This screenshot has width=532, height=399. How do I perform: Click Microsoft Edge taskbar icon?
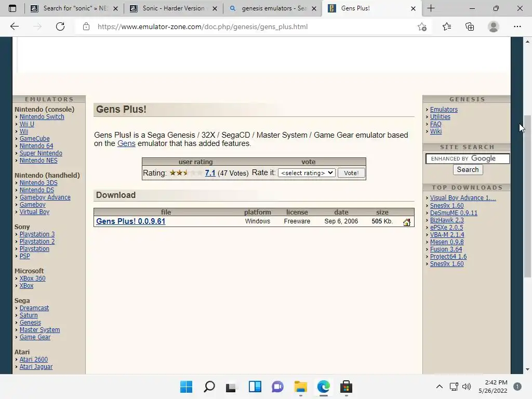coord(323,387)
